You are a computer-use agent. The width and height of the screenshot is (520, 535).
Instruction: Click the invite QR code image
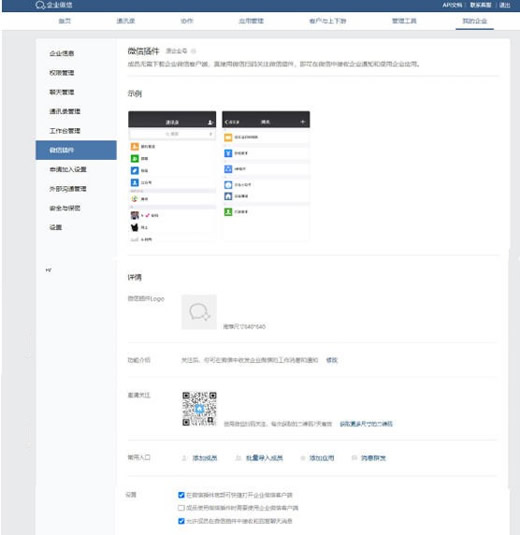pos(199,409)
